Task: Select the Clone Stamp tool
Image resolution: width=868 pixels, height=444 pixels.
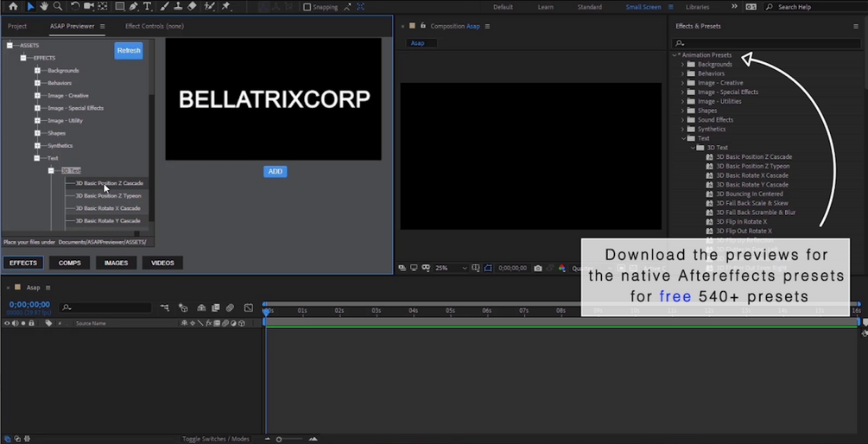Action: (x=178, y=7)
